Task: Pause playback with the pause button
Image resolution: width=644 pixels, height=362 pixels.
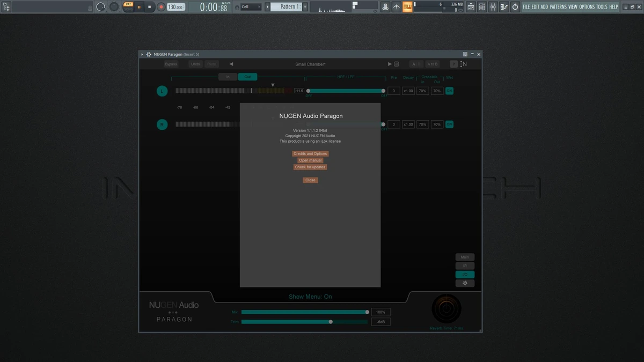Action: [139, 7]
